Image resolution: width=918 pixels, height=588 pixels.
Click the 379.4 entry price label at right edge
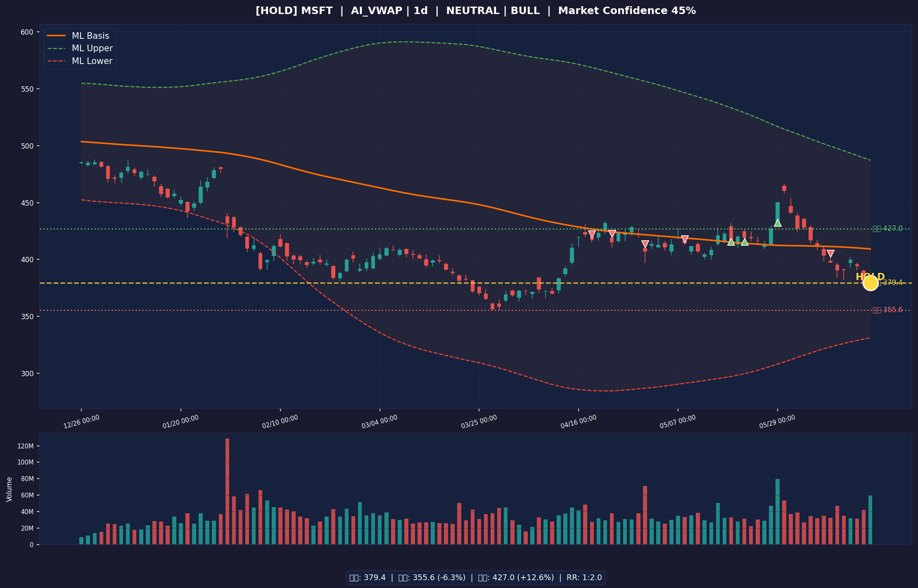pyautogui.click(x=891, y=283)
